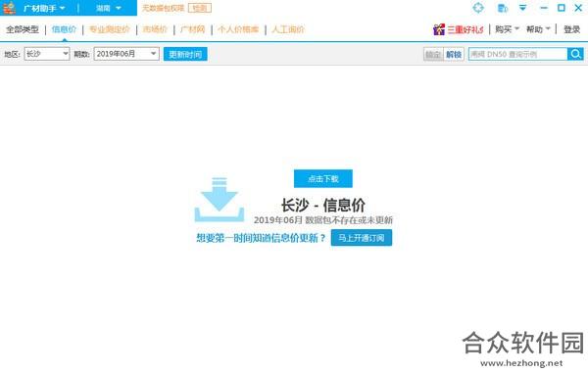Click the 2019年06月 数据包不存在或未更新 message

[322, 220]
